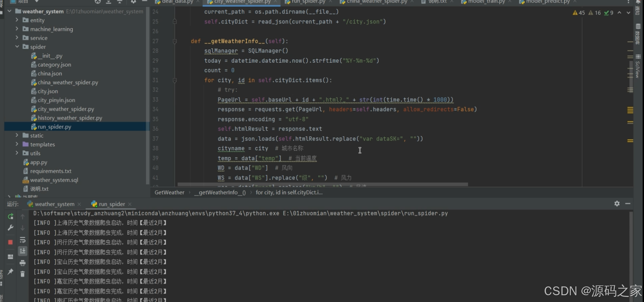This screenshot has height=302, width=644.
Task: Click __getWeatherInfo__() breadcrumb
Action: (x=220, y=192)
